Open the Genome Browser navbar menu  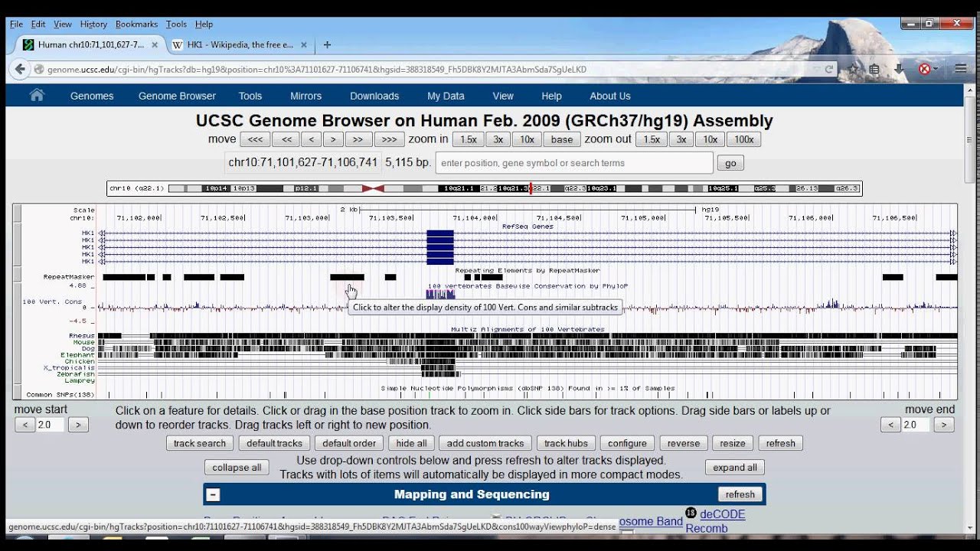[177, 96]
